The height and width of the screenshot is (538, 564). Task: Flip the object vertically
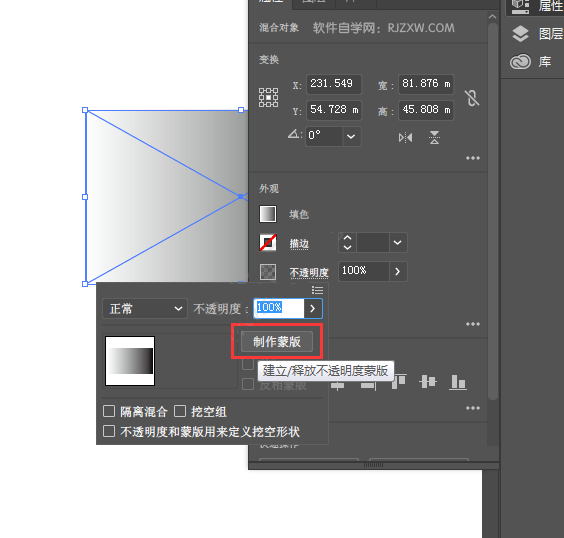click(434, 138)
